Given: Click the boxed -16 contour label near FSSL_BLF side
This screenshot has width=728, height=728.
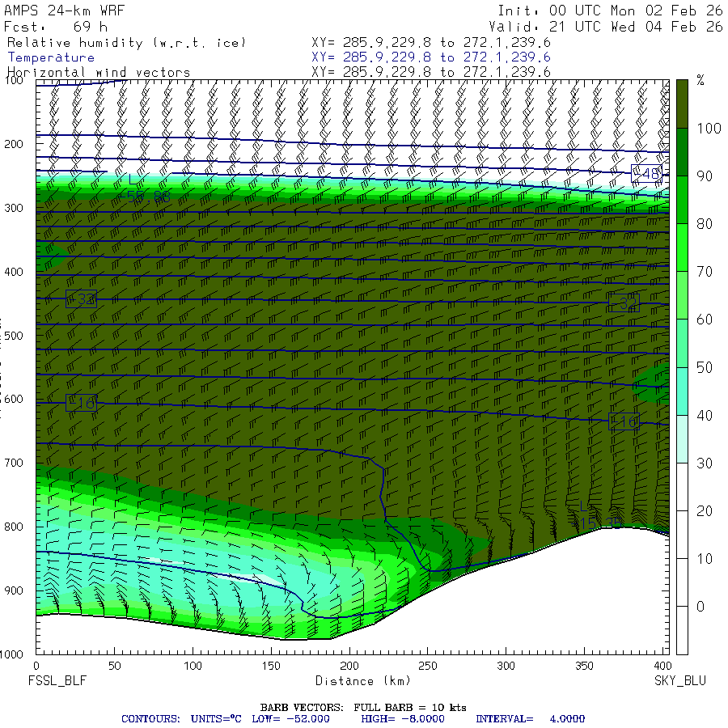Looking at the screenshot, I should 81,403.
